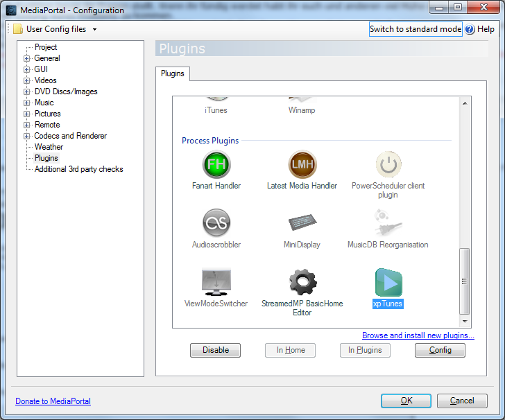Click the Config button

[x=440, y=350]
